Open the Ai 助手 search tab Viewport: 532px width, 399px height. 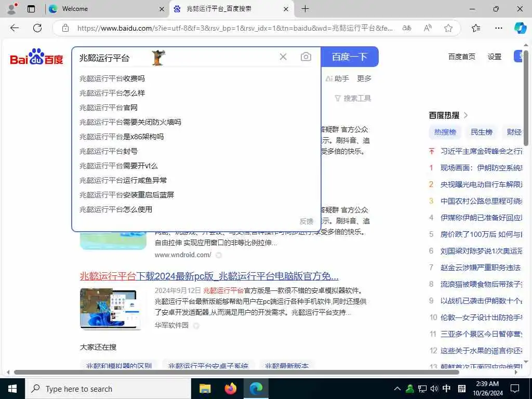tap(337, 78)
